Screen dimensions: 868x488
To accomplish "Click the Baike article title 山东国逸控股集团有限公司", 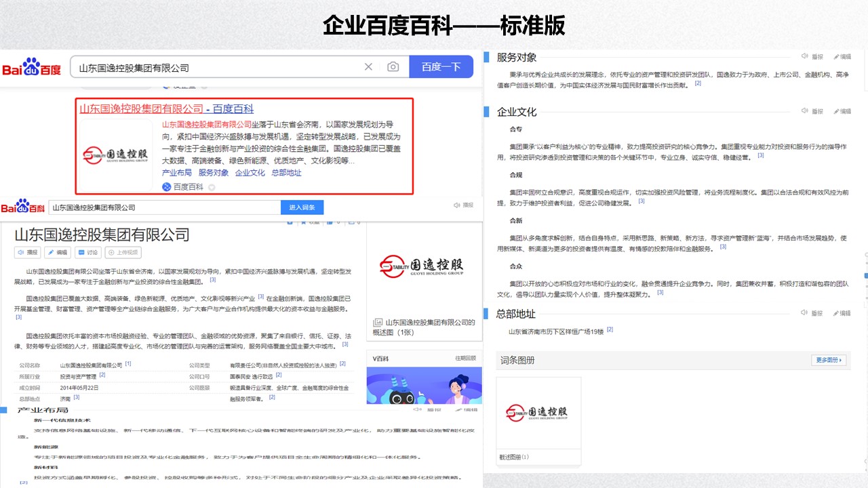I will coord(102,235).
